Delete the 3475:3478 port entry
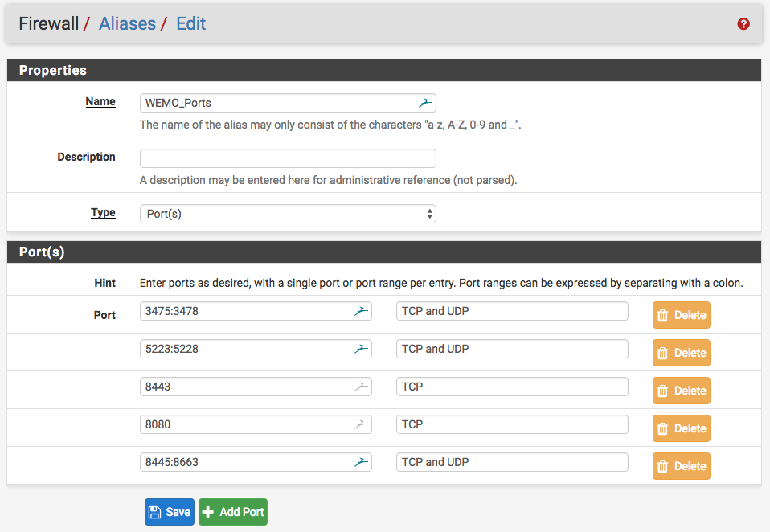The width and height of the screenshot is (770, 532). 681,315
